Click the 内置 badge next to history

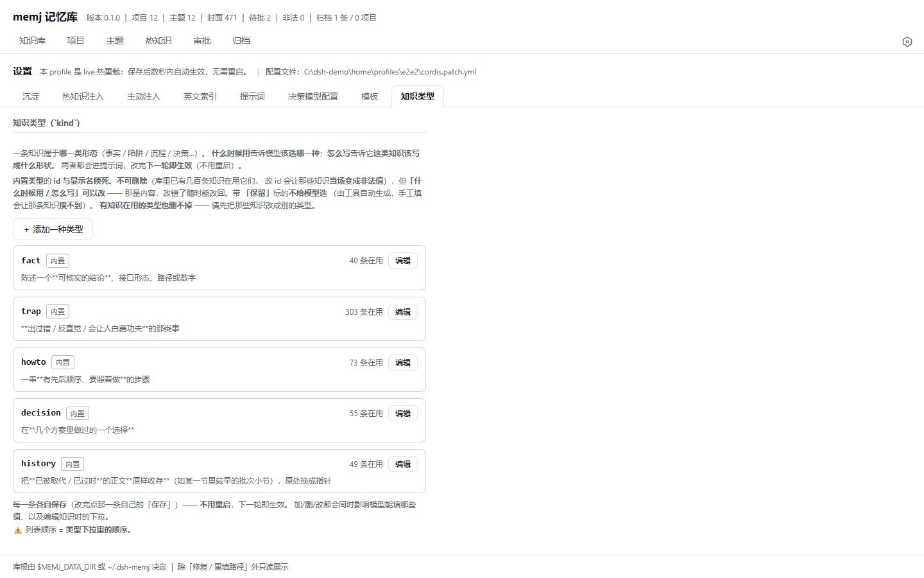tap(73, 464)
